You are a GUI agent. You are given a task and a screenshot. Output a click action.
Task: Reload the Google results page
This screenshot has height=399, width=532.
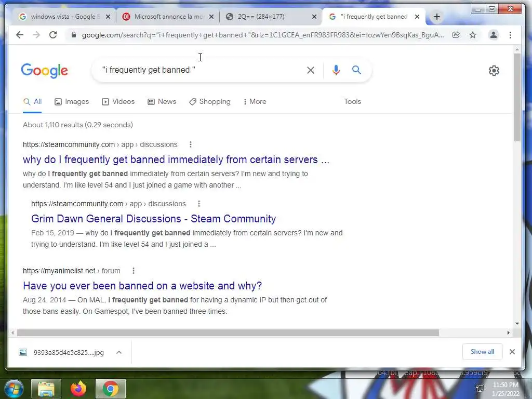point(53,35)
